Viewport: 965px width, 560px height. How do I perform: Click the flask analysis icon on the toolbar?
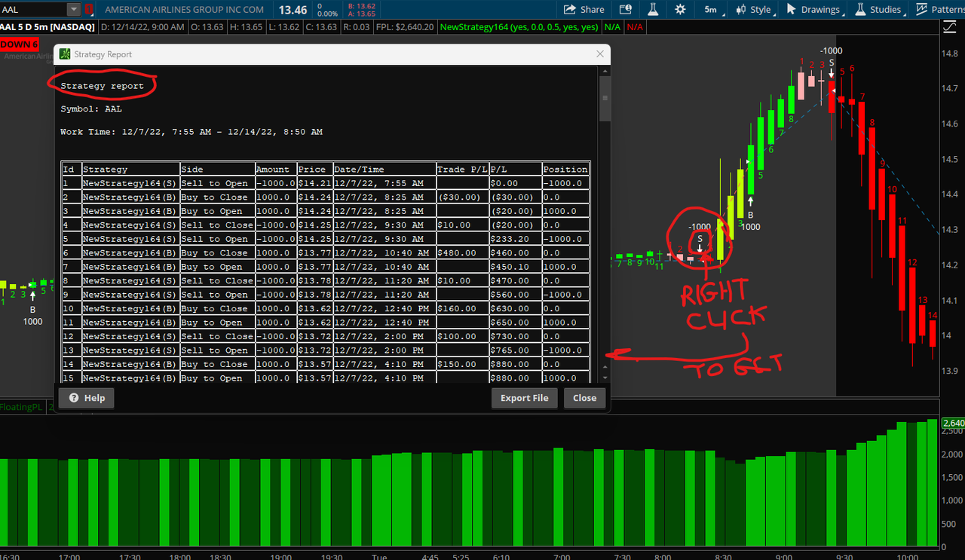(x=653, y=10)
